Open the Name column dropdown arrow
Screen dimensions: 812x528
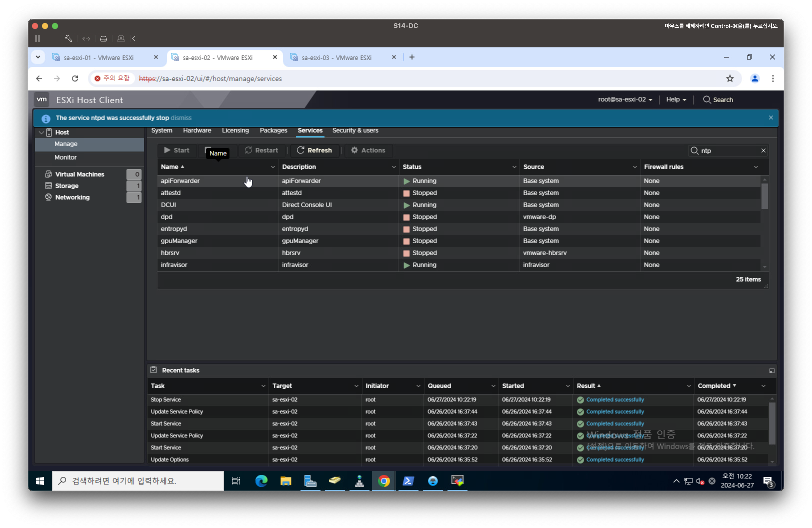point(272,167)
